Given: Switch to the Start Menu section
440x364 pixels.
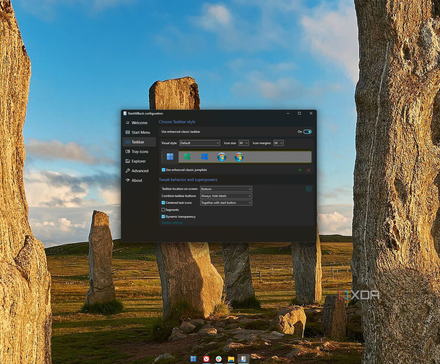Looking at the screenshot, I should click(x=139, y=132).
